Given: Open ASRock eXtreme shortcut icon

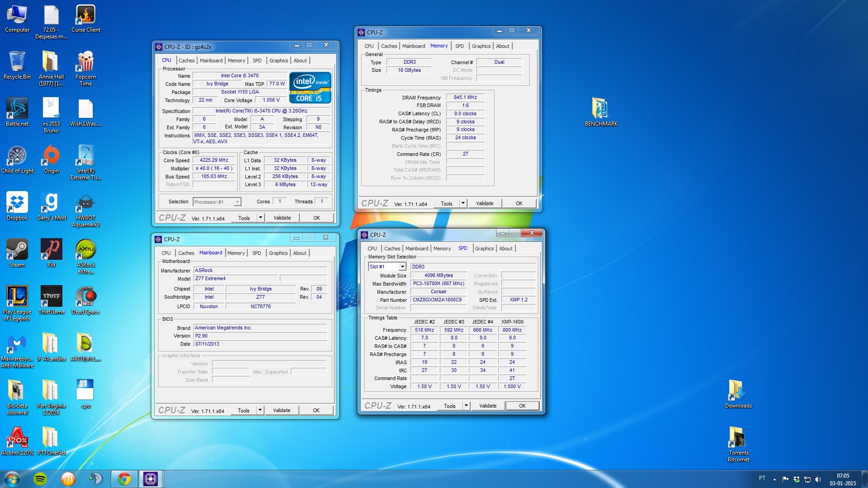Looking at the screenshot, I should pyautogui.click(x=86, y=257).
